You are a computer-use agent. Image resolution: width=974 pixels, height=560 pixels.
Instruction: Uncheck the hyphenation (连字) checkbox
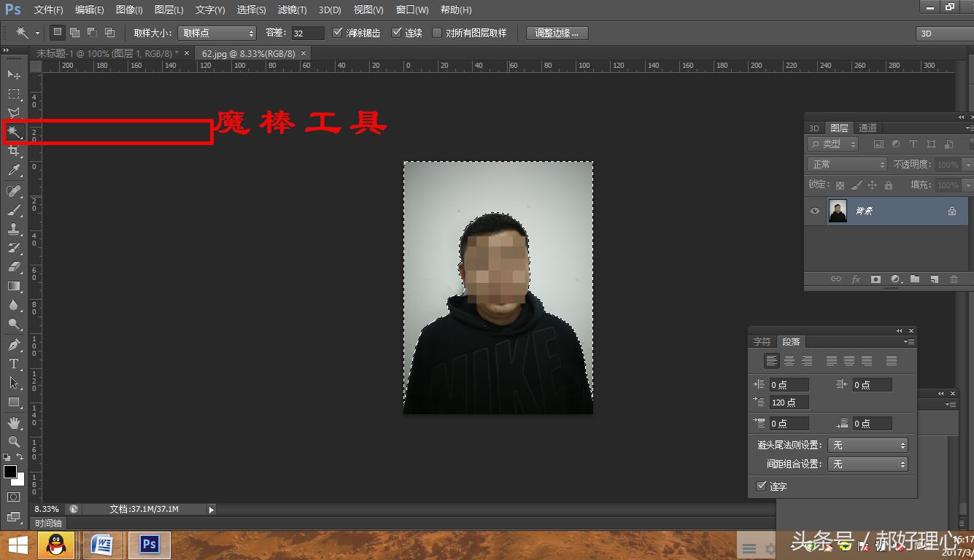[x=763, y=486]
